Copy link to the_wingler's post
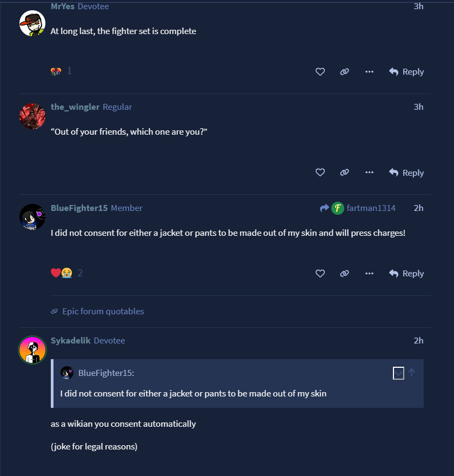Viewport: 454px width, 476px height. click(x=344, y=173)
